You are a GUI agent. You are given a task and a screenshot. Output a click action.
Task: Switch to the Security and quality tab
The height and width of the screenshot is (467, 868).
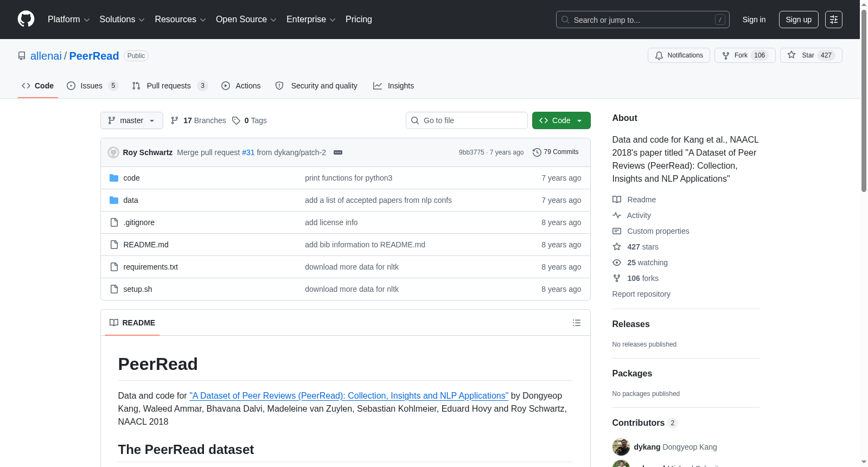pos(316,86)
